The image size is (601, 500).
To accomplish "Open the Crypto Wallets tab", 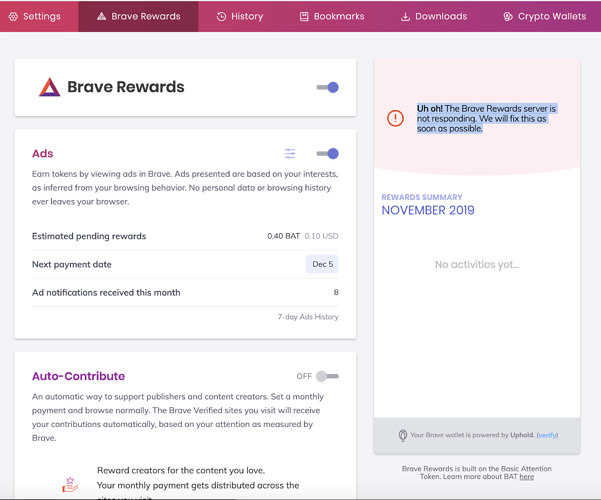I will pyautogui.click(x=545, y=16).
